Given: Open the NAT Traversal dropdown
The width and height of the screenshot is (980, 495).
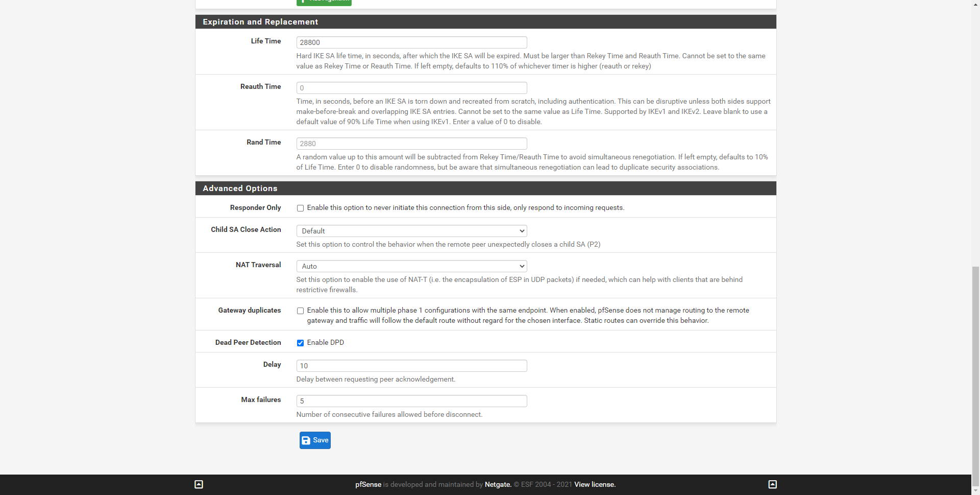Looking at the screenshot, I should [411, 266].
